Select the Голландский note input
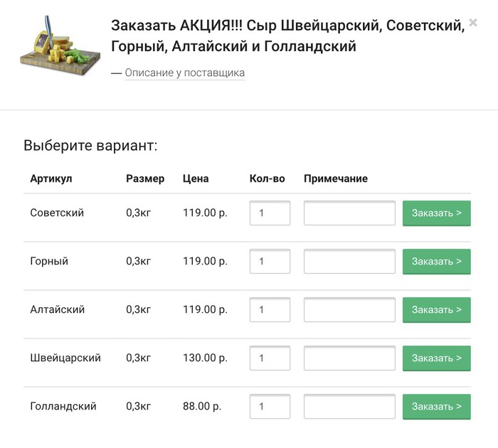This screenshot has width=498, height=448. tap(349, 407)
